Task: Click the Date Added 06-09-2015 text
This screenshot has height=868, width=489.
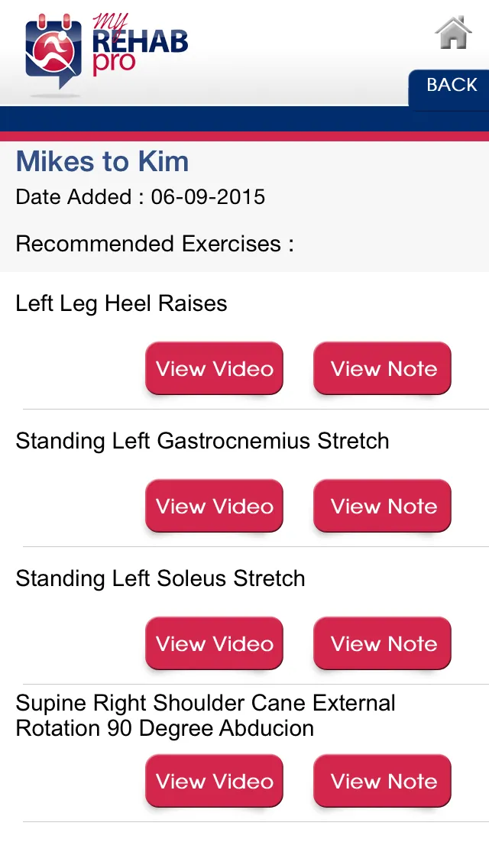Action: (140, 197)
